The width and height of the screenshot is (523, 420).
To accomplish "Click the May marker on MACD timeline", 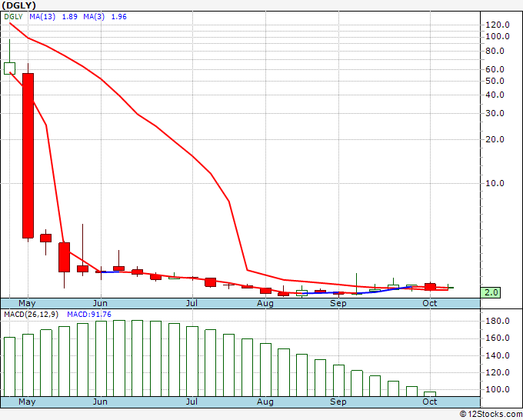I will 27,402.
